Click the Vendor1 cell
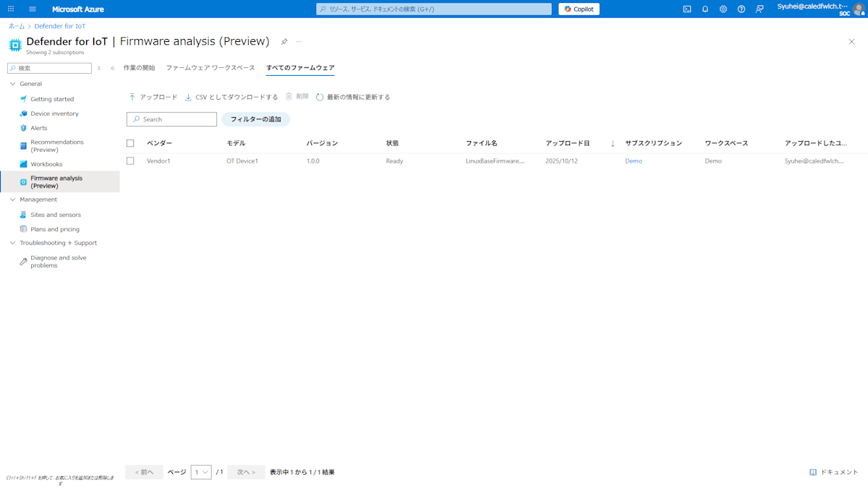 coord(158,161)
